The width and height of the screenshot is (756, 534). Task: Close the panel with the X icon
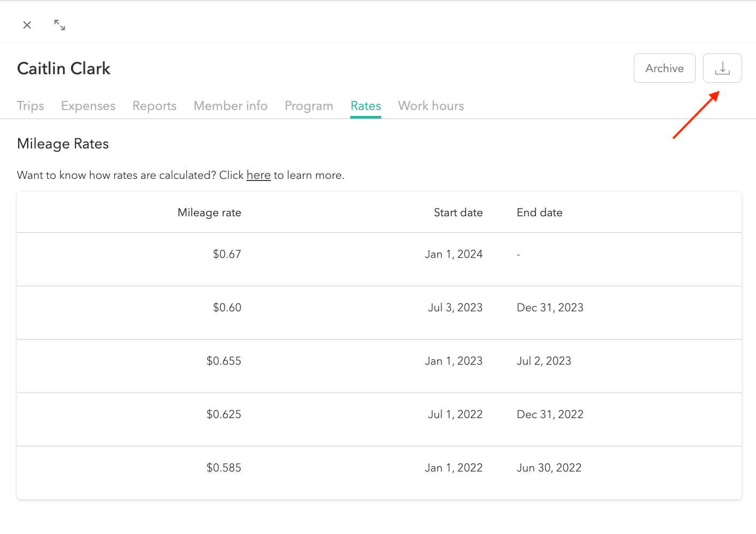(27, 25)
